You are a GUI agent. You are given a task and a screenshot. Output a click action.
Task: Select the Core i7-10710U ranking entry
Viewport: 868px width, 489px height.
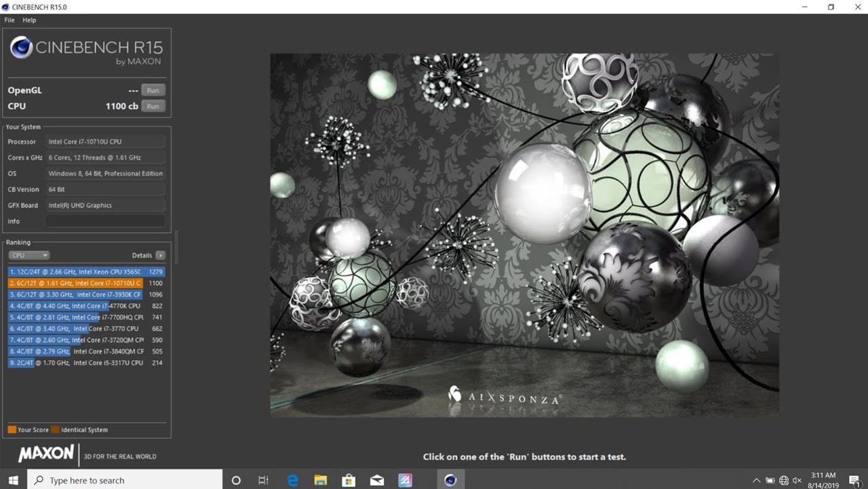pyautogui.click(x=87, y=283)
